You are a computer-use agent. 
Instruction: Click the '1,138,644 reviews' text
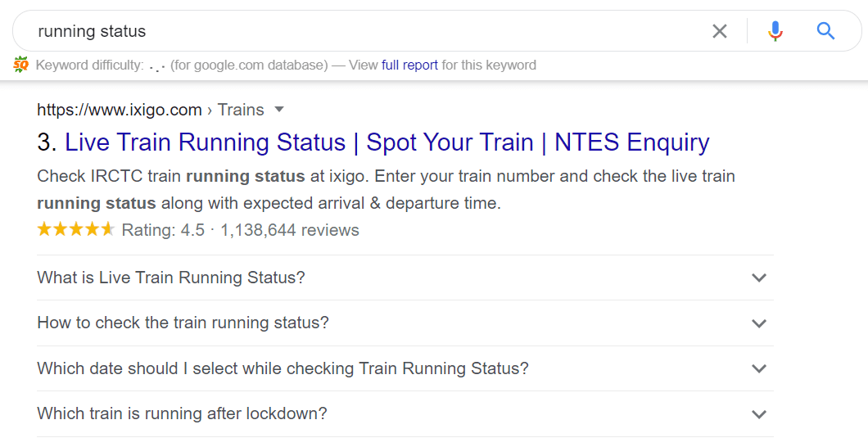[290, 230]
